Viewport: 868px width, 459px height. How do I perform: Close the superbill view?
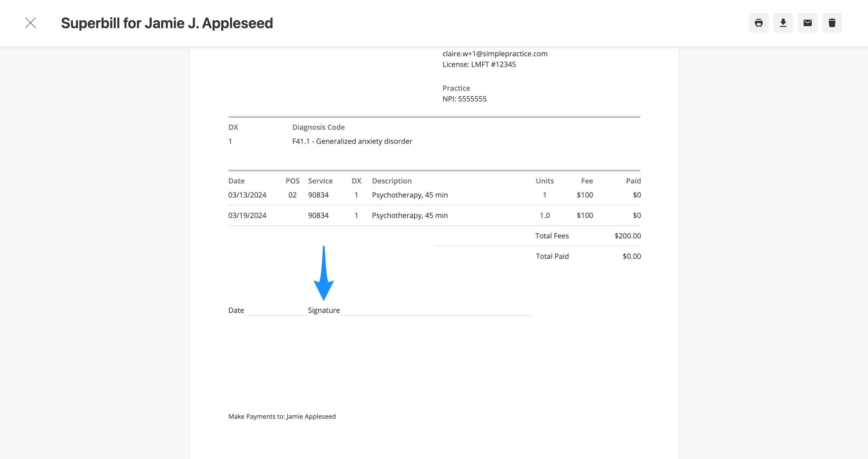pyautogui.click(x=31, y=23)
